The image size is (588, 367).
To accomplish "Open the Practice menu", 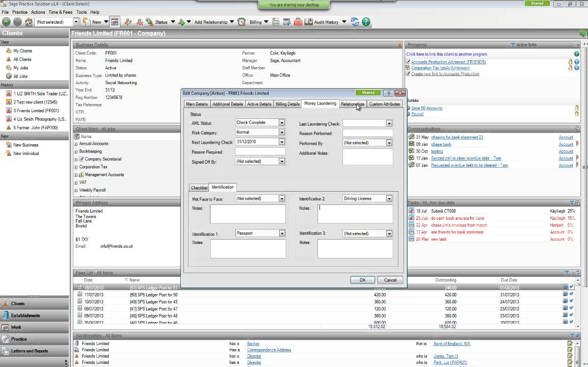I will point(20,12).
